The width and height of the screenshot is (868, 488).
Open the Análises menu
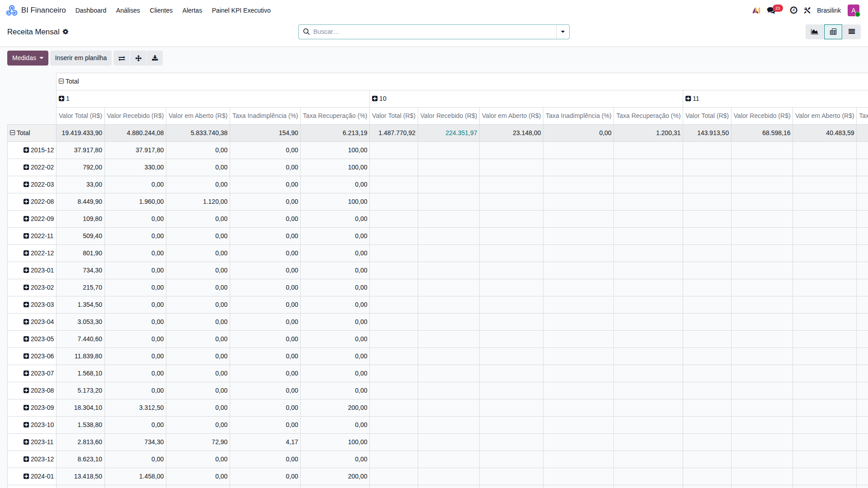[x=128, y=10]
